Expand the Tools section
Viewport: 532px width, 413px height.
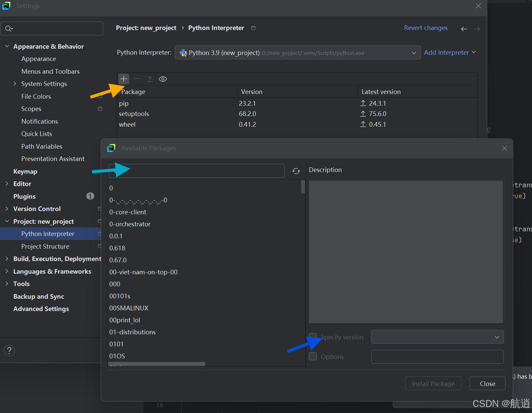[7, 284]
